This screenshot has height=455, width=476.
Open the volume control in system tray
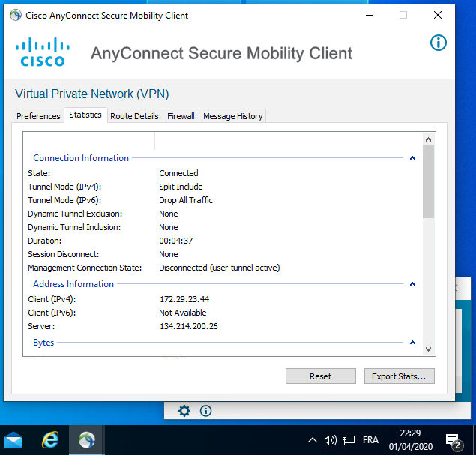(330, 440)
